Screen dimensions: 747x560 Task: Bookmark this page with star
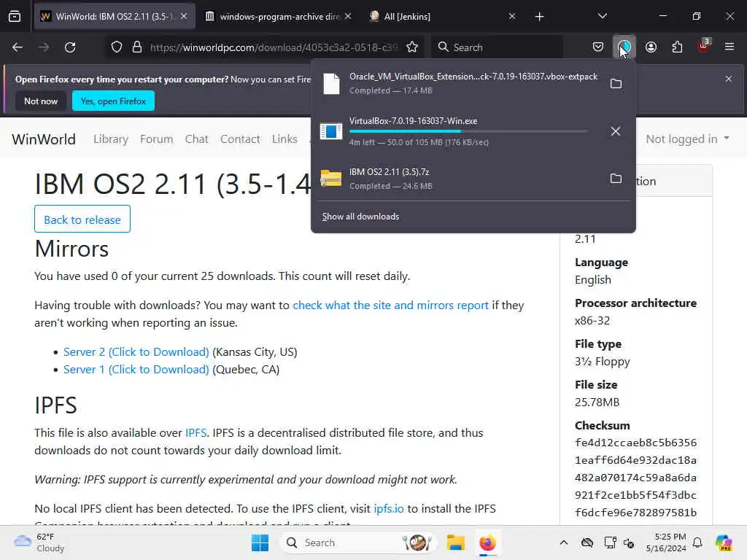(412, 47)
